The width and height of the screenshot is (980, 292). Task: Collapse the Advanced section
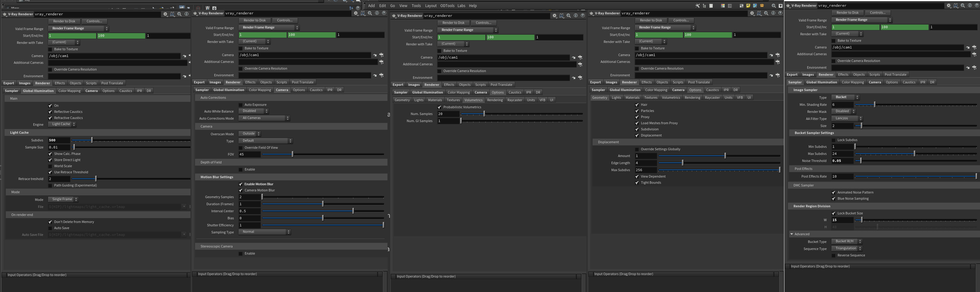coord(792,234)
